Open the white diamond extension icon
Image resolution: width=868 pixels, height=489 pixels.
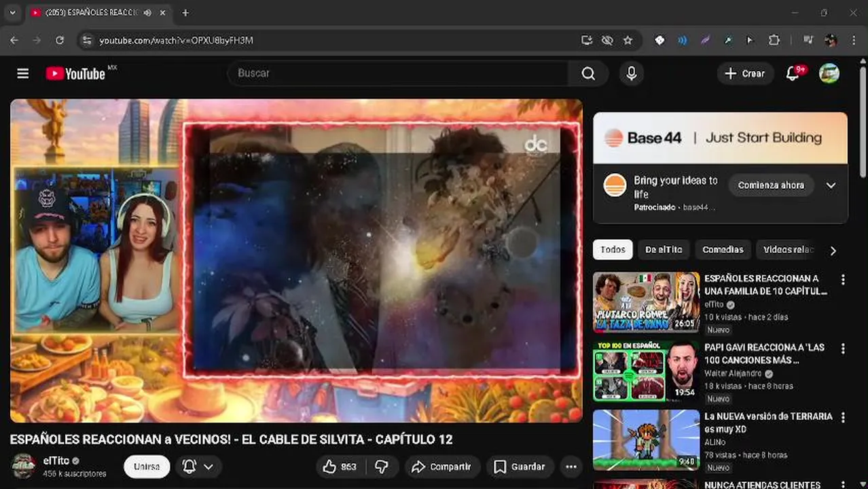click(659, 40)
